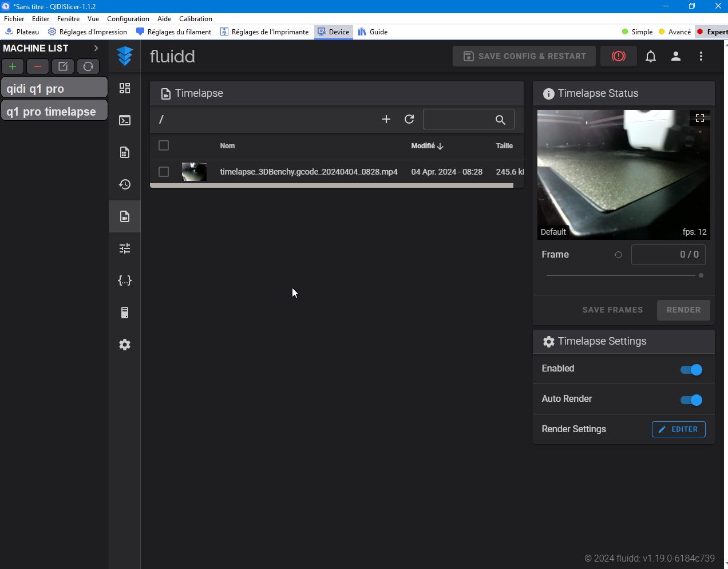Adjust the Frame slider handle
728x569 pixels.
coord(701,275)
